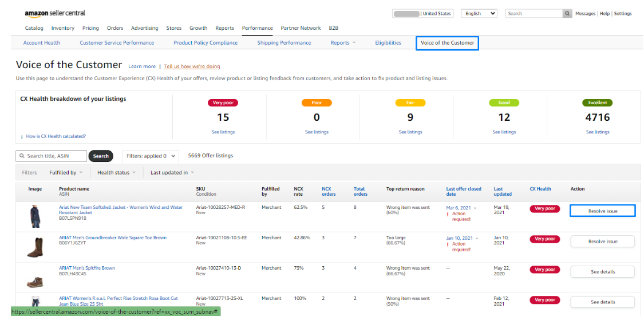Click the red Very poor badge

click(223, 103)
